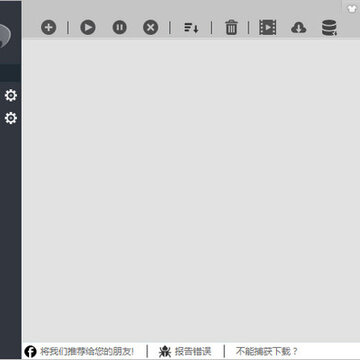Click the bug icon in the footer
Image resolution: width=360 pixels, height=360 pixels.
[165, 351]
